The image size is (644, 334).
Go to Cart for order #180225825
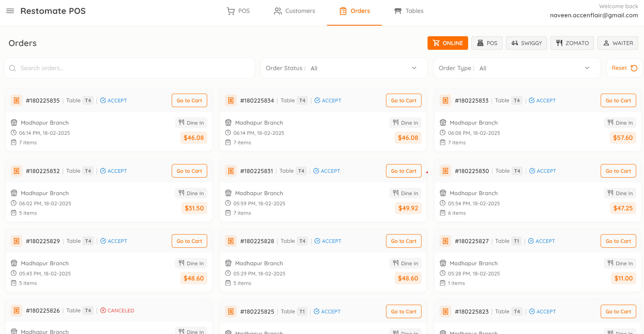(x=404, y=311)
